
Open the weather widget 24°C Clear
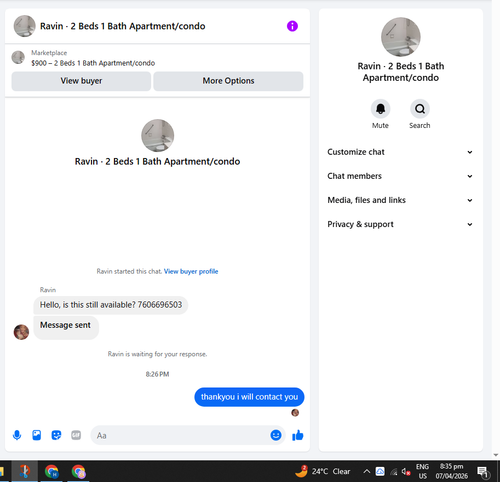322,471
